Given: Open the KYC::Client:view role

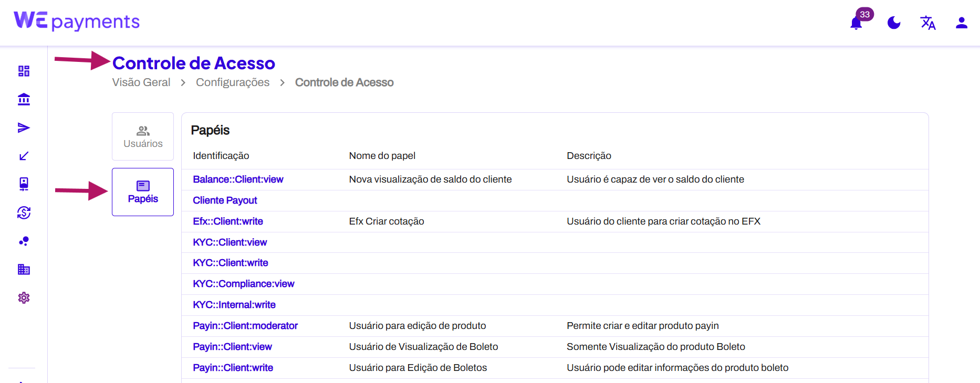Looking at the screenshot, I should pyautogui.click(x=230, y=242).
